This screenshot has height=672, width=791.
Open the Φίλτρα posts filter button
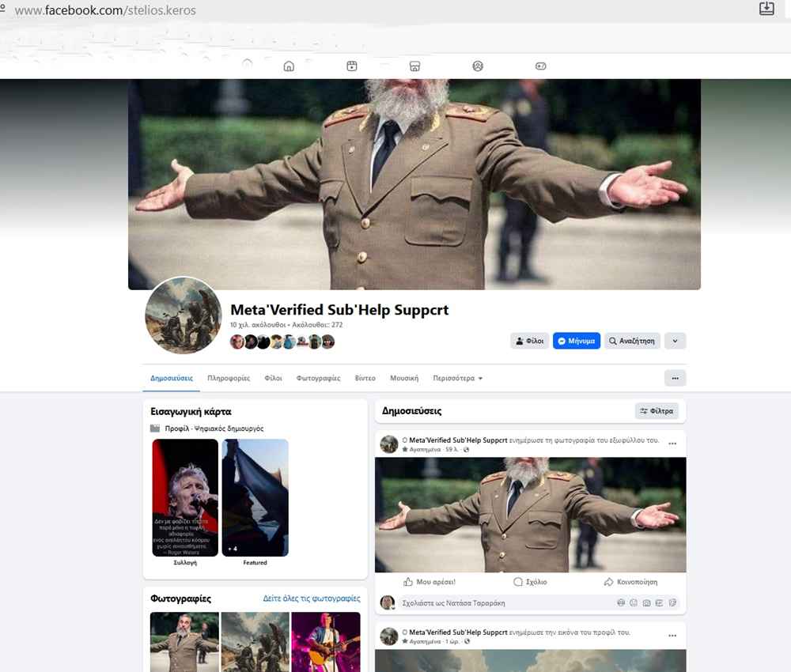657,411
